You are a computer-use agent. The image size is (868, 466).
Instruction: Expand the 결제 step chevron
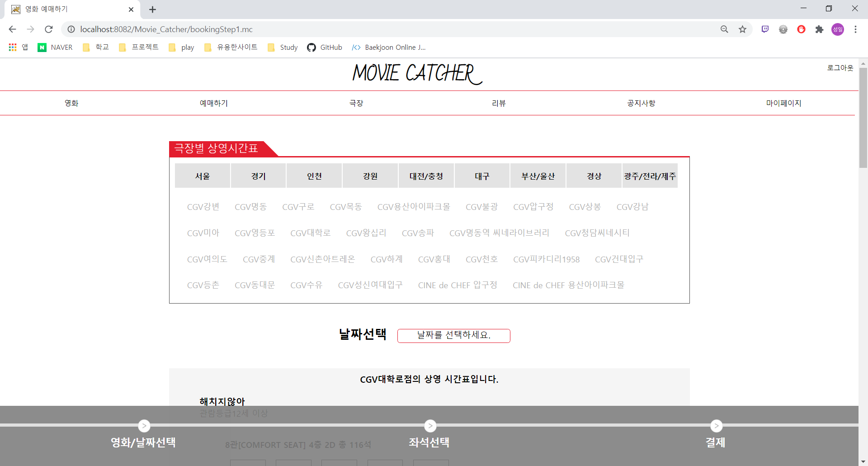click(x=717, y=426)
